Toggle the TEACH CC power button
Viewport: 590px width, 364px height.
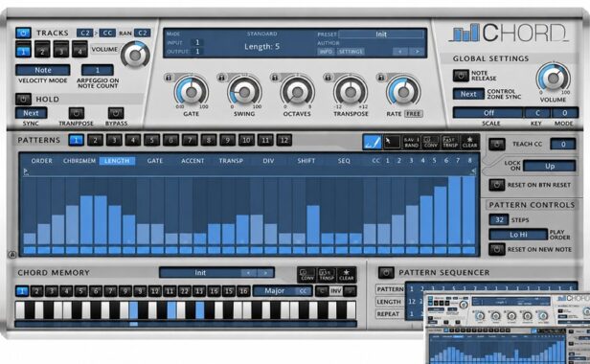click(497, 144)
